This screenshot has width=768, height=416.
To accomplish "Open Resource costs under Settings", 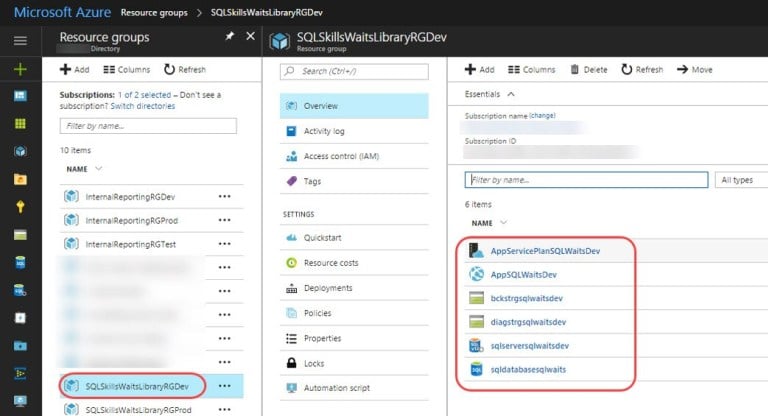I will click(354, 263).
